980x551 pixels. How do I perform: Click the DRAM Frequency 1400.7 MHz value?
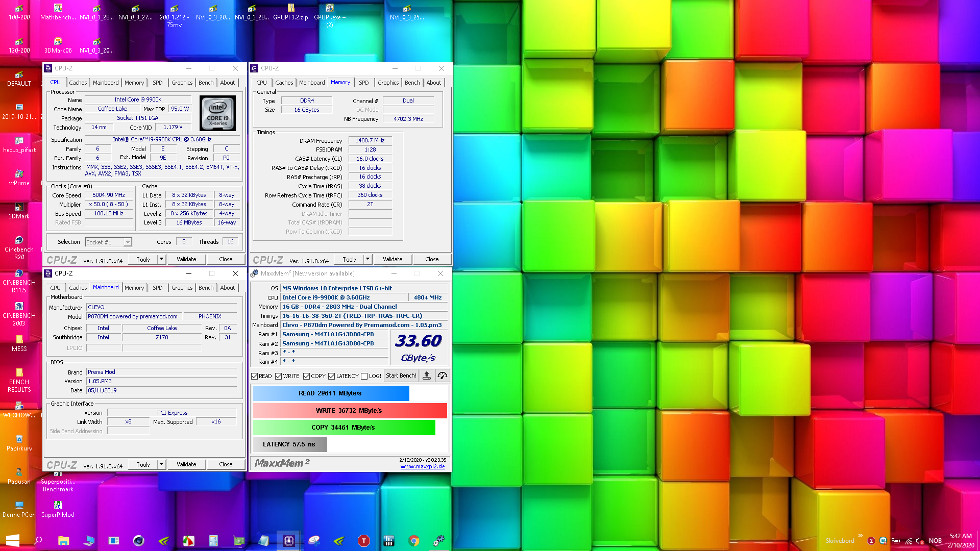click(370, 140)
